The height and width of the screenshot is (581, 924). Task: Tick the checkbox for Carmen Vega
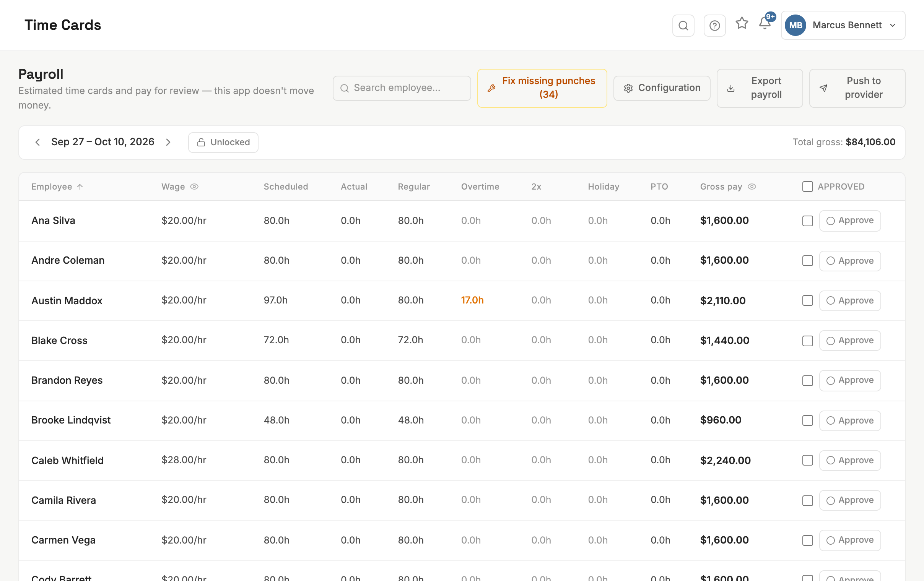click(807, 540)
